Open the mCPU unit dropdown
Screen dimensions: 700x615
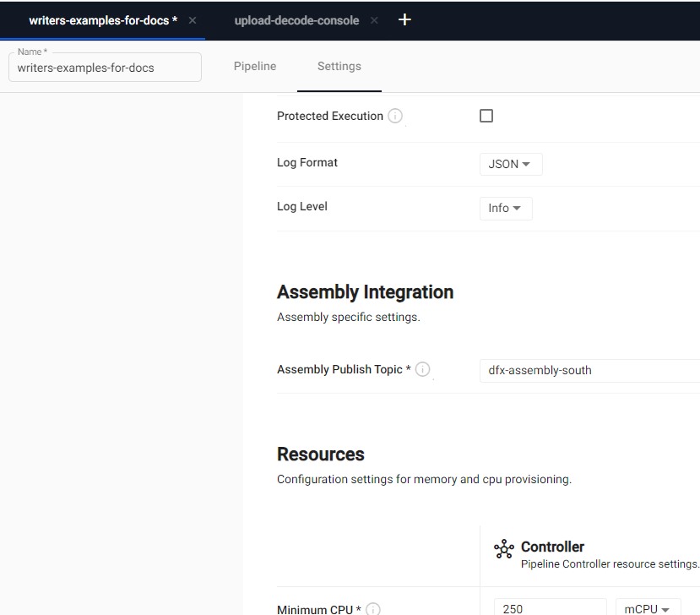pos(648,607)
